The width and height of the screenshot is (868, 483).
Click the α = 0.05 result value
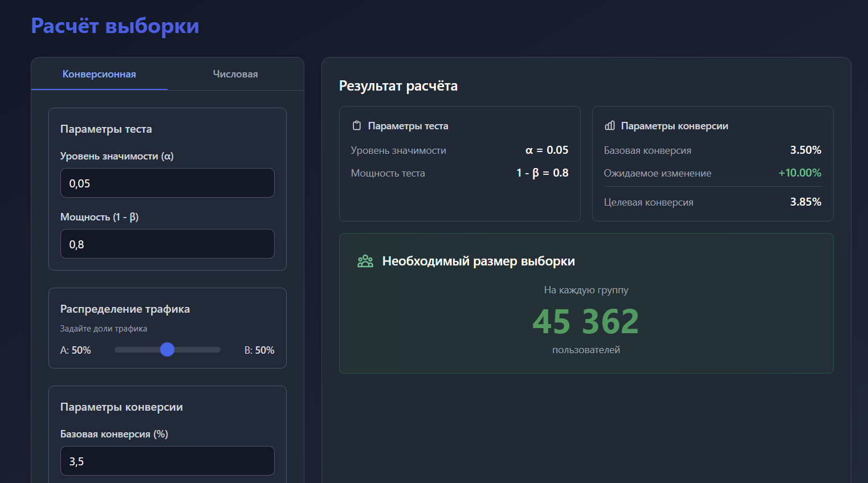click(547, 150)
